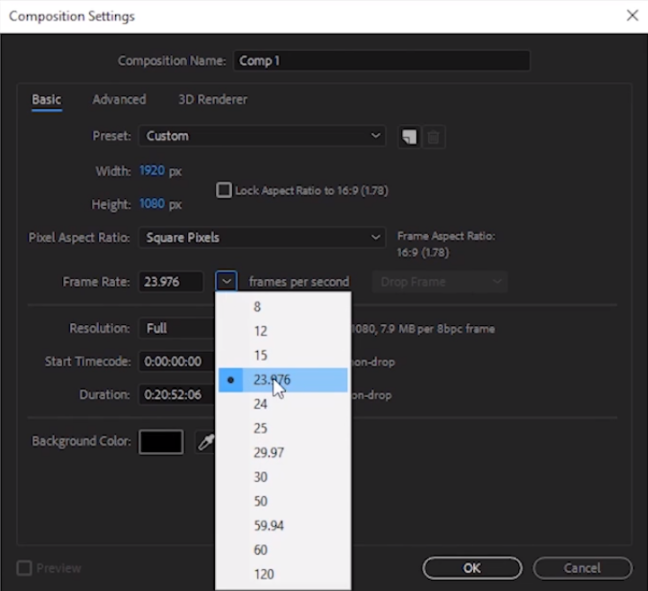648x591 pixels.
Task: Select 12 in the frame rate list
Action: point(283,331)
